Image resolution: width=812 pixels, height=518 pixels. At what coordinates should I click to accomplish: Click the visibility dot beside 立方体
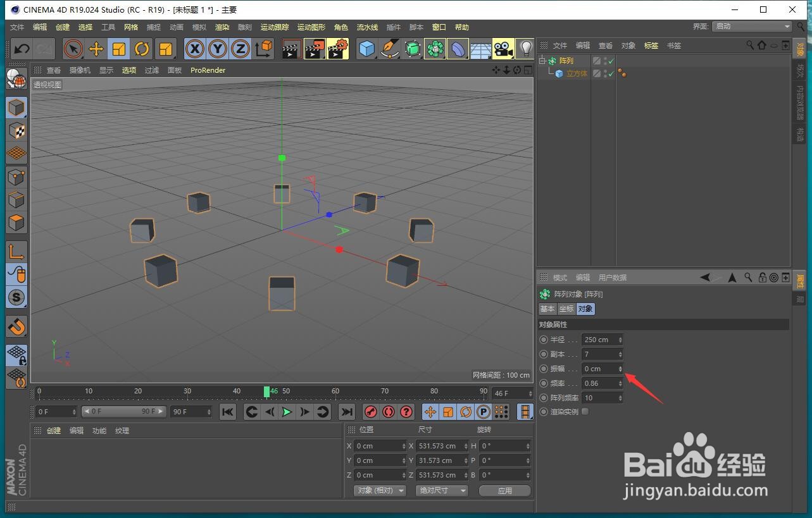click(606, 71)
